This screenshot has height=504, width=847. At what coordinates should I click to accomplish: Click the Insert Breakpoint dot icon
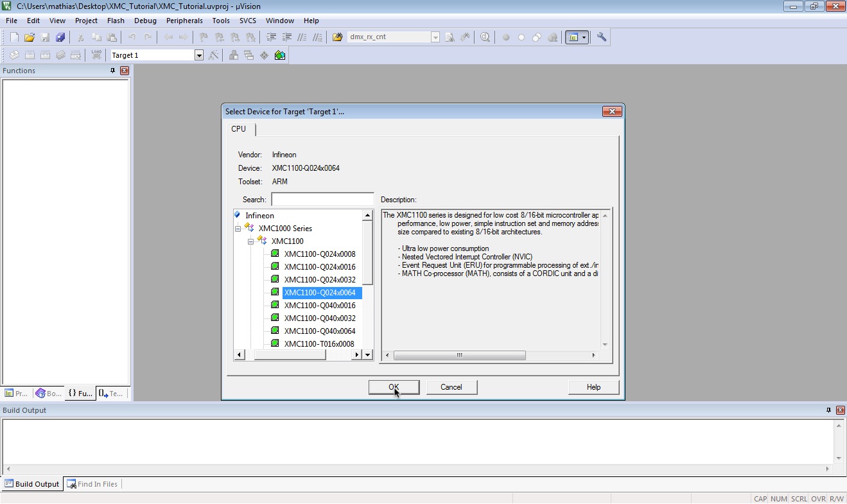[506, 37]
